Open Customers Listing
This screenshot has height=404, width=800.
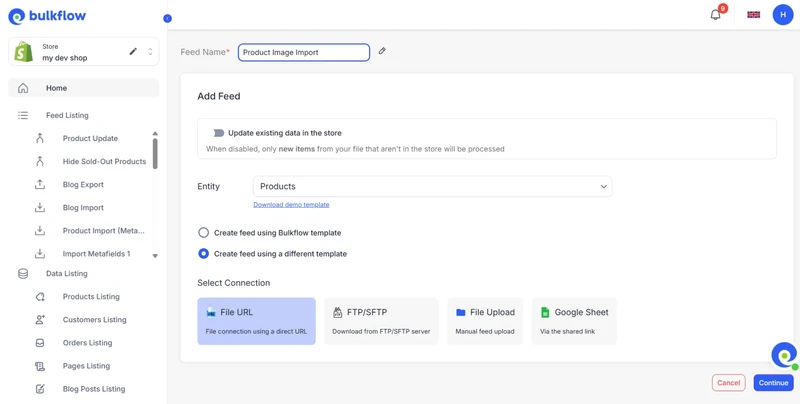click(x=94, y=319)
